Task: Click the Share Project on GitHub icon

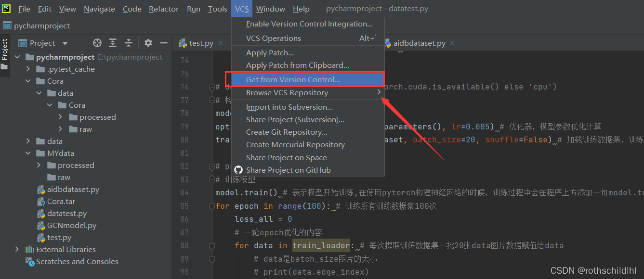Action: 239,169
